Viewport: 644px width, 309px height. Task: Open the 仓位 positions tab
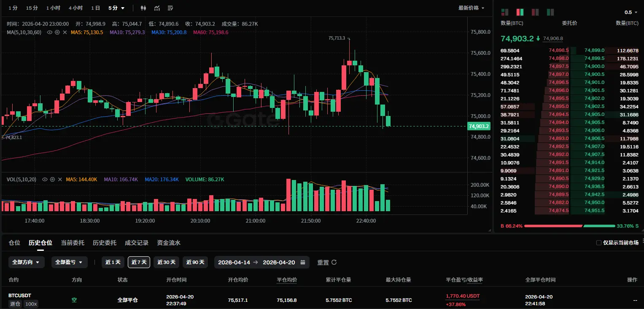point(14,243)
